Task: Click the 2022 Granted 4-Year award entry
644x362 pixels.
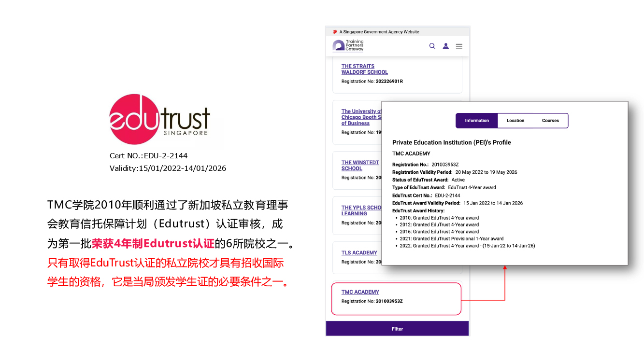Action: tap(467, 246)
